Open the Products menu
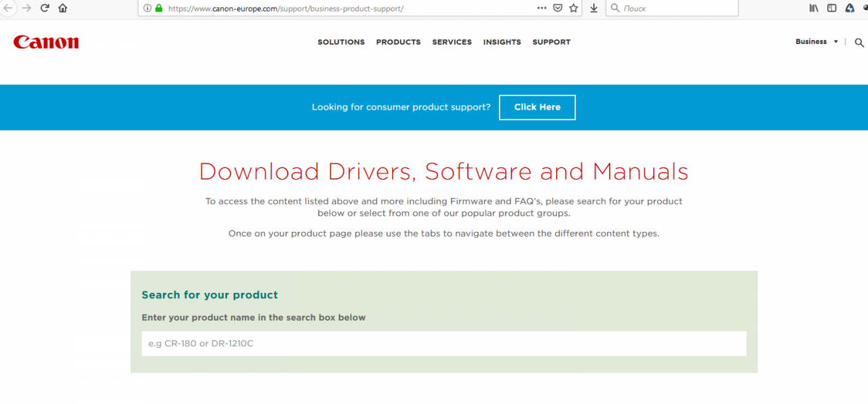This screenshot has height=404, width=868. click(398, 42)
